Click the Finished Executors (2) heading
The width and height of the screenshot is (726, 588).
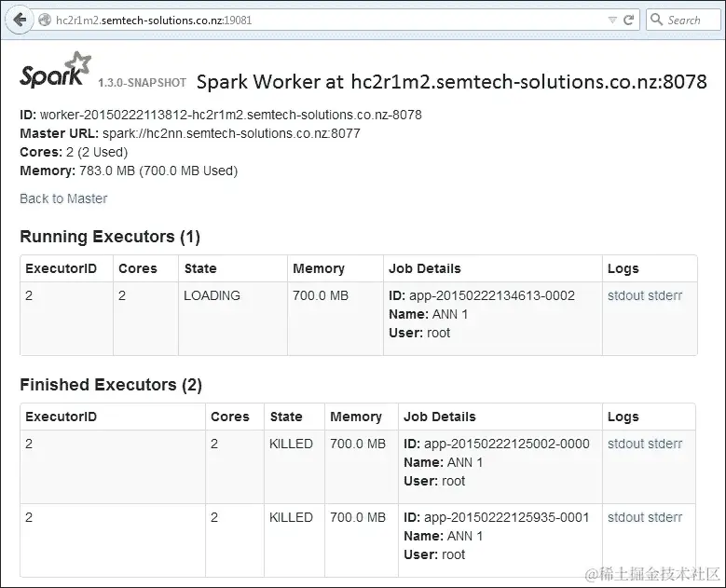(111, 385)
